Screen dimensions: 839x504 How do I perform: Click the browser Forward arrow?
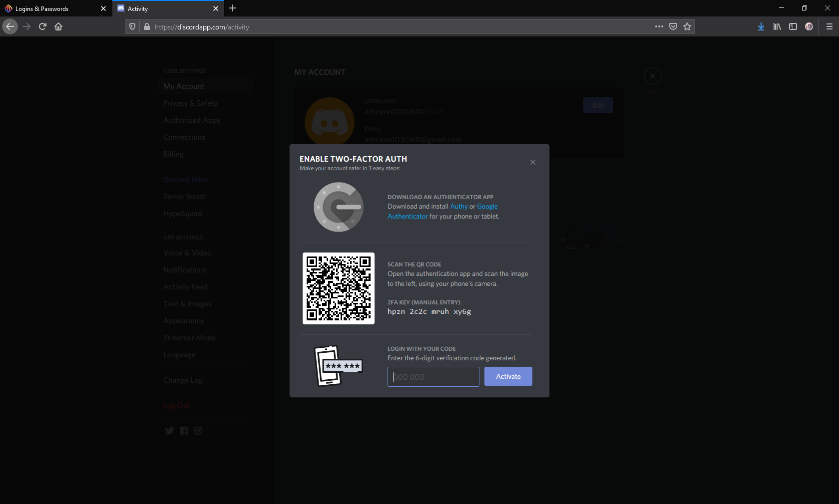point(27,26)
